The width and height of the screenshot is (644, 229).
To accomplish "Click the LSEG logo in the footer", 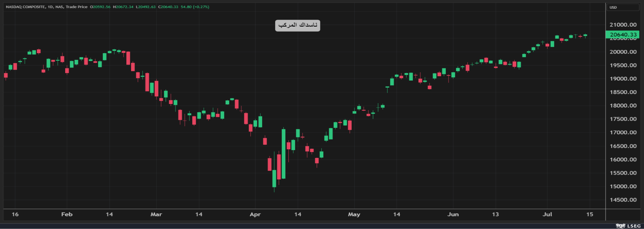I will point(628,226).
